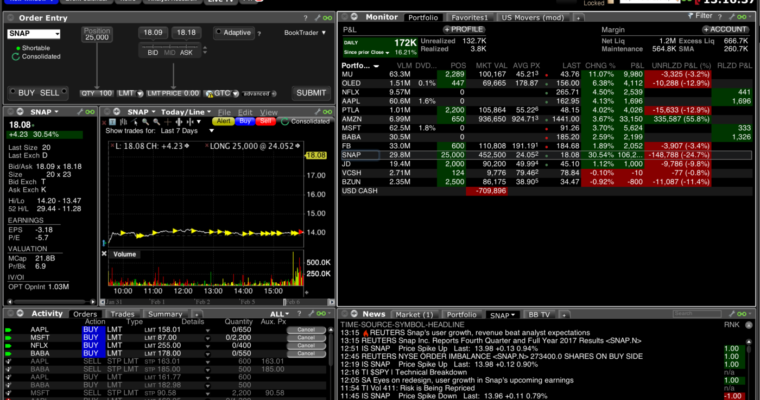This screenshot has width=760, height=400.
Task: Activate crosshair tool in chart toolbar
Action: tap(168, 122)
